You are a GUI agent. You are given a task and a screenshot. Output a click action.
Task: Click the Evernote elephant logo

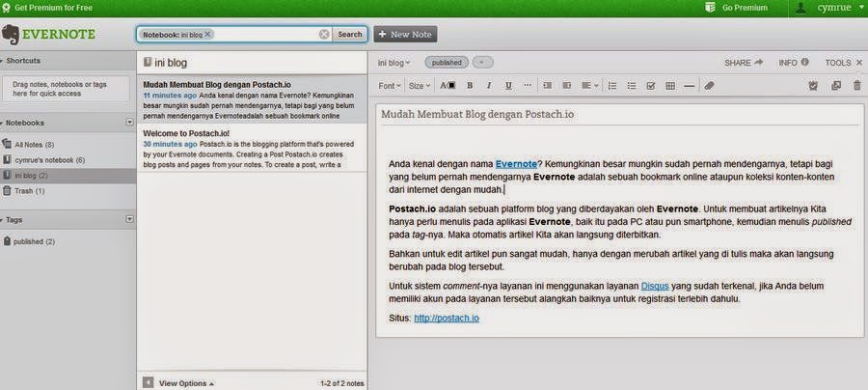point(11,35)
